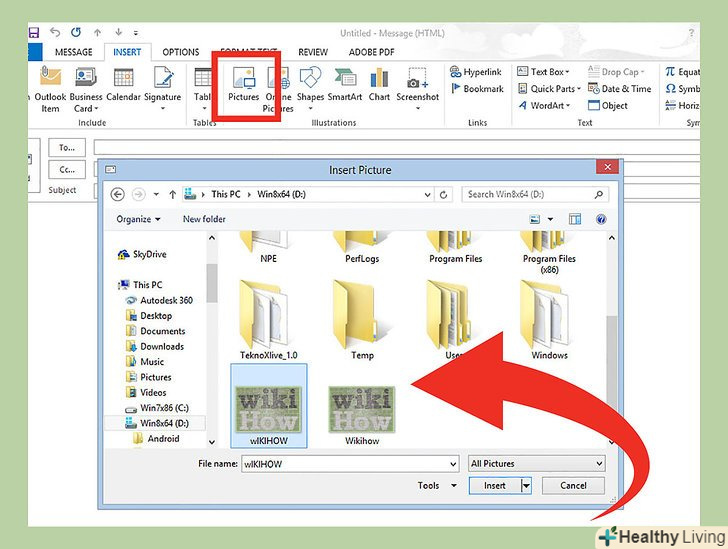Click Next Item down arrow in title bar
Viewport: 728px width, 549px height.
point(118,32)
